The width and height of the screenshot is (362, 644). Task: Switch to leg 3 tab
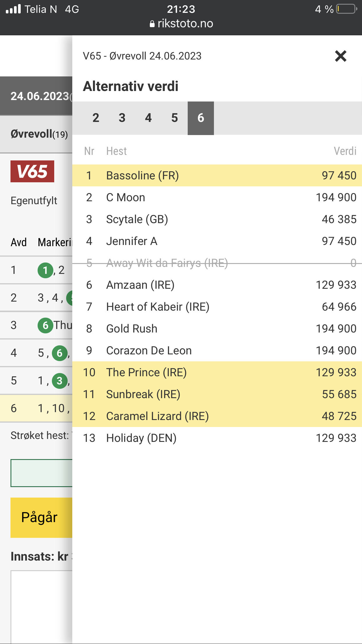122,118
